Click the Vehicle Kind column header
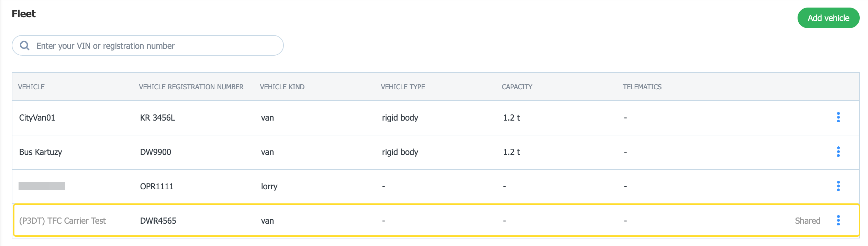Image resolution: width=868 pixels, height=246 pixels. (x=282, y=87)
